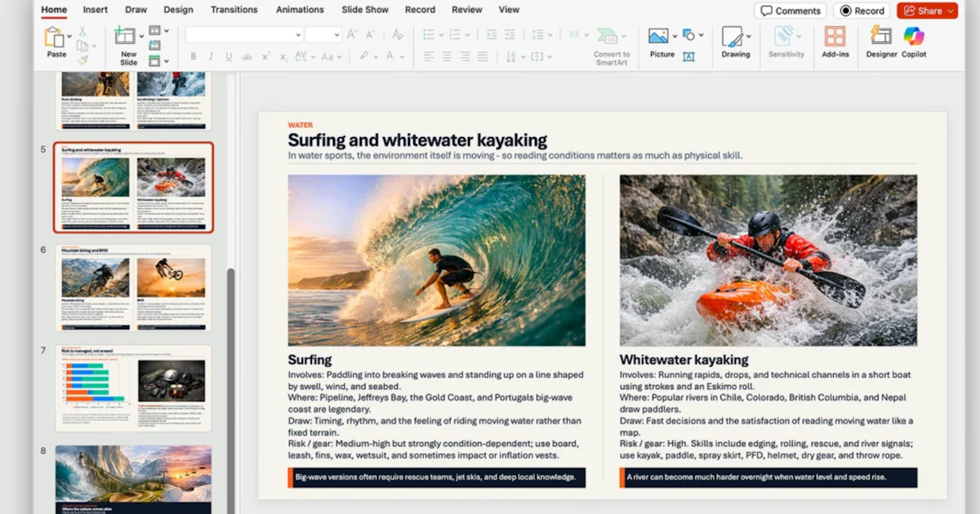Expand the Share button dropdown arrow
Screen dimensions: 980x514
tap(951, 11)
